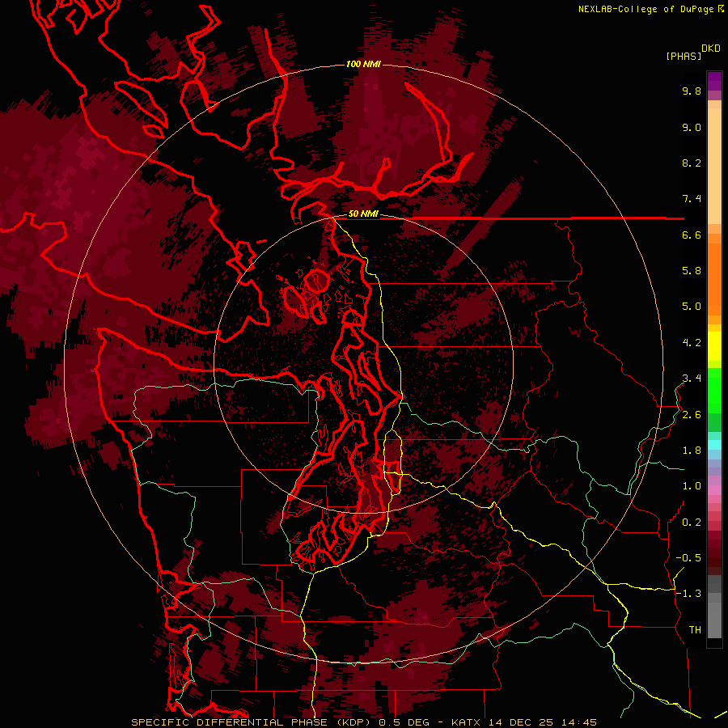Click the 5.8 legend value
This screenshot has width=728, height=728.
[x=692, y=271]
